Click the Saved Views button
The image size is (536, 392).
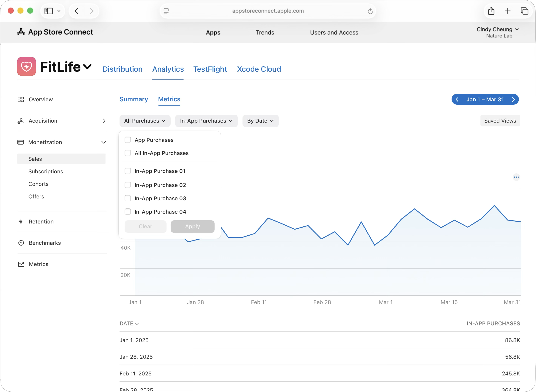click(x=500, y=121)
